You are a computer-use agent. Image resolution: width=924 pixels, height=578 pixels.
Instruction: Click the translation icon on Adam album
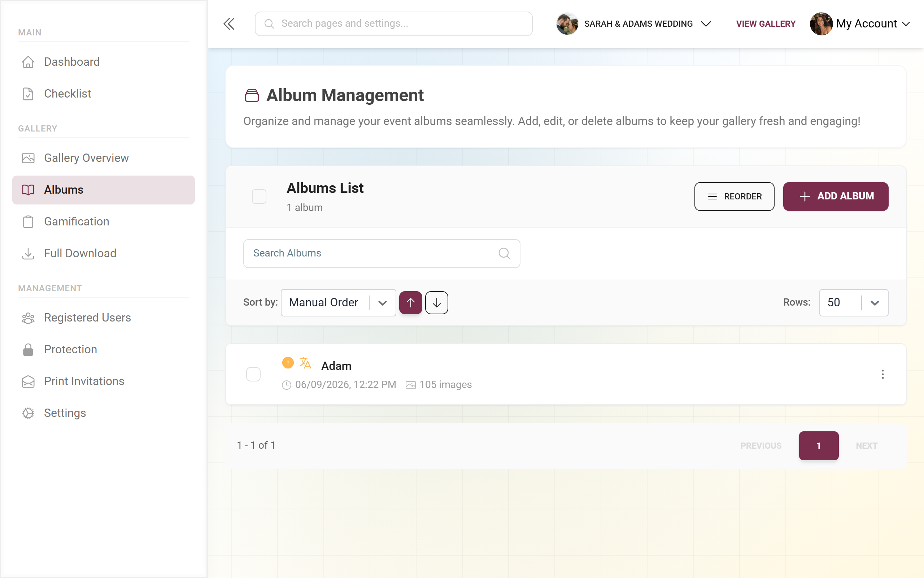pos(305,362)
